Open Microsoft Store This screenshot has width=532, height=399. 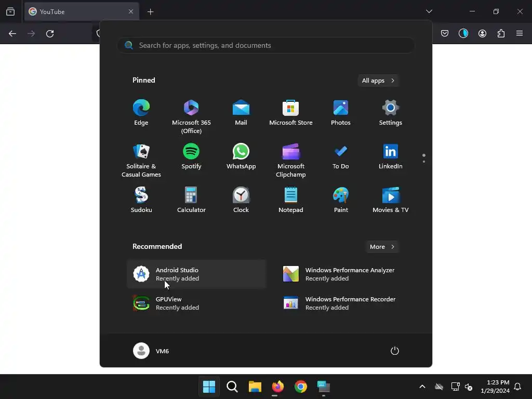[x=291, y=113]
